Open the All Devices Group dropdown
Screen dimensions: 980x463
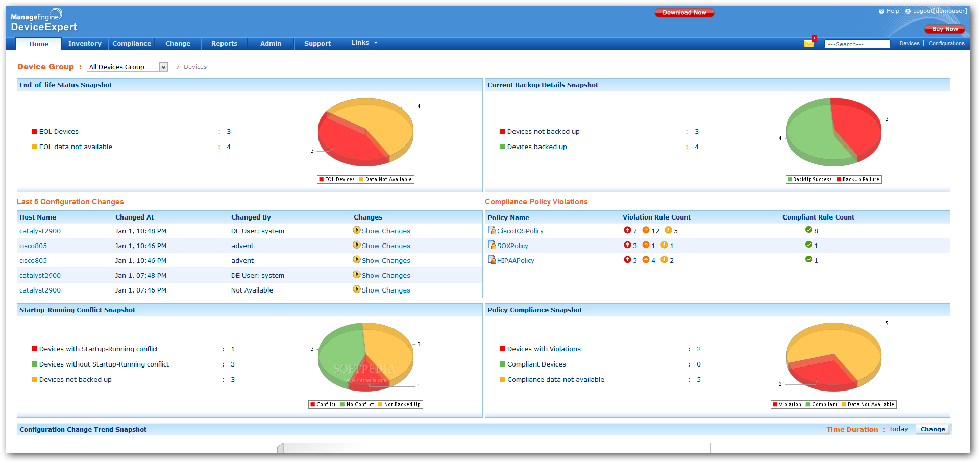coord(128,67)
